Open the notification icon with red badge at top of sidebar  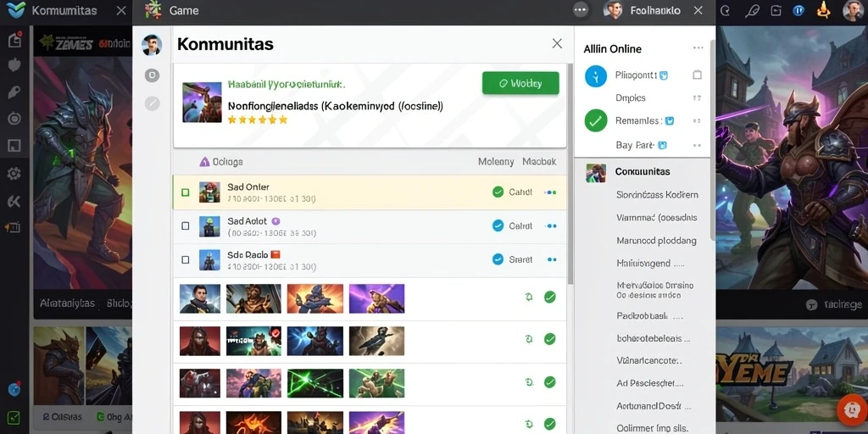(14, 39)
